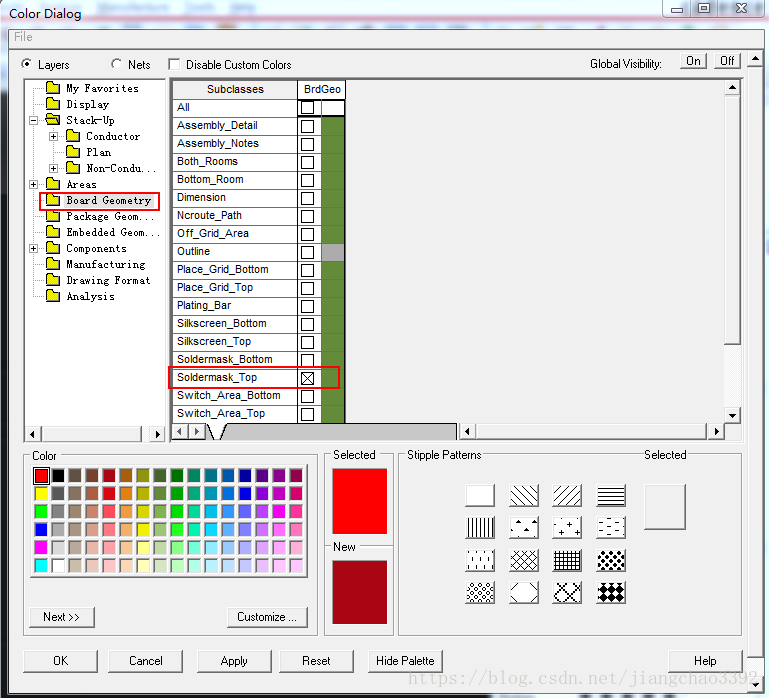
Task: Expand the Non-Conductor tree node
Action: coord(53,168)
